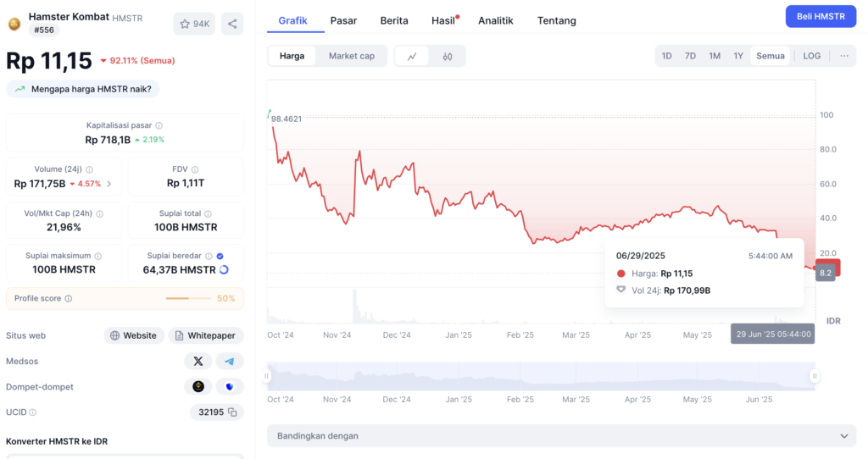Switch to line chart view icon
The height and width of the screenshot is (459, 868).
(x=412, y=56)
